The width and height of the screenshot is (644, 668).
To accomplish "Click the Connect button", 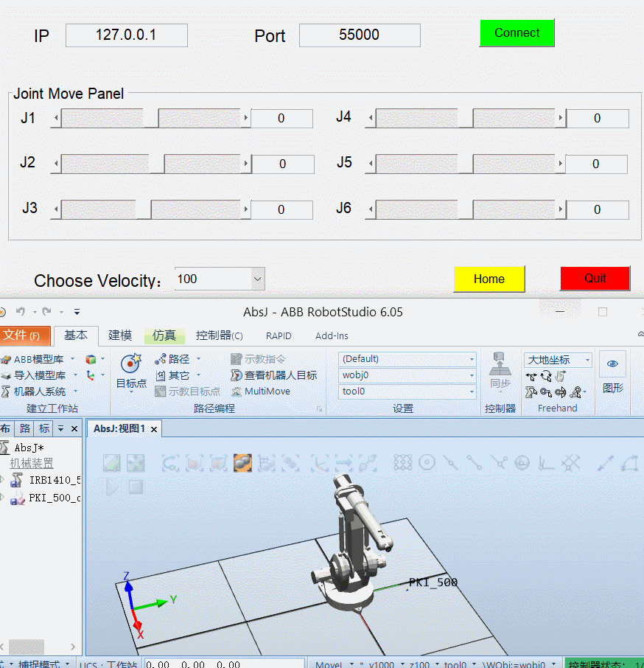I will coord(517,32).
